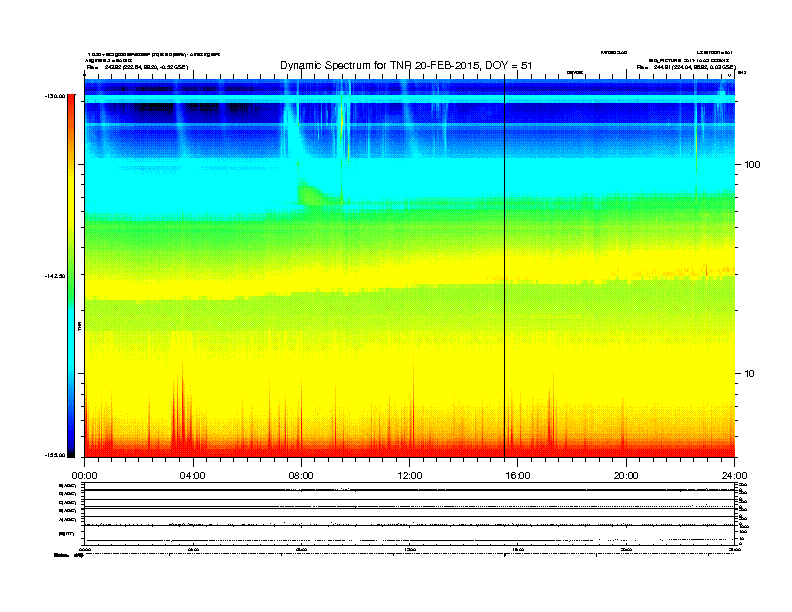Viewport: 792px width, 612px height.
Task: Click the 100 frequency axis label
Action: (x=752, y=165)
